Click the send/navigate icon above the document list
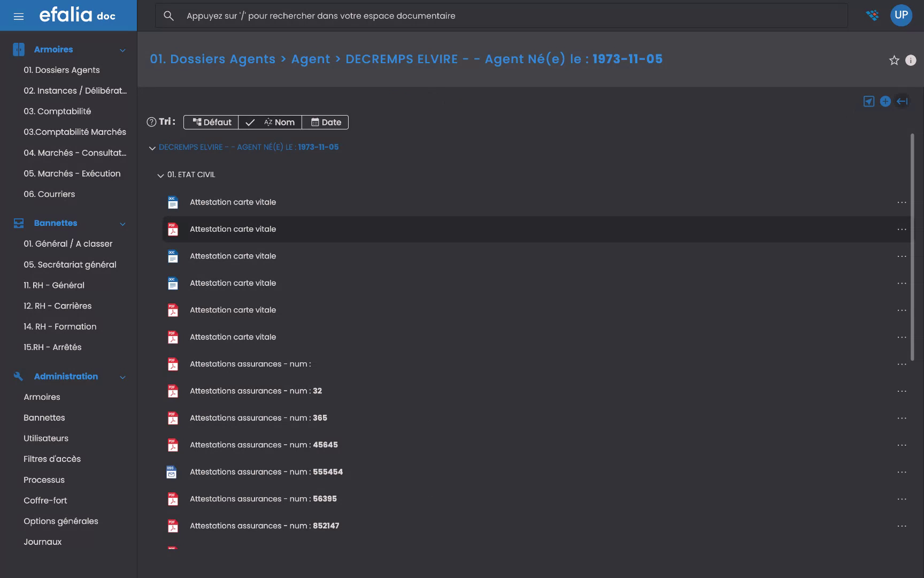The height and width of the screenshot is (578, 924). (868, 101)
